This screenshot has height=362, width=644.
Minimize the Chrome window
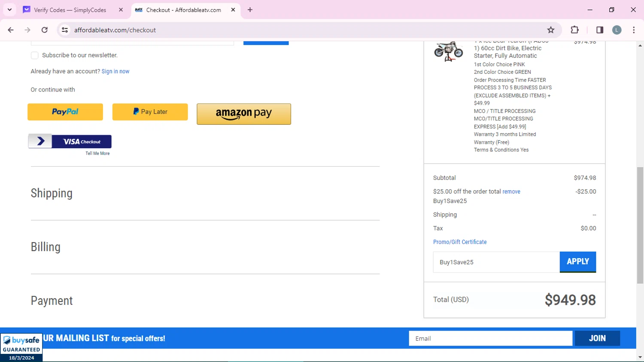[590, 9]
